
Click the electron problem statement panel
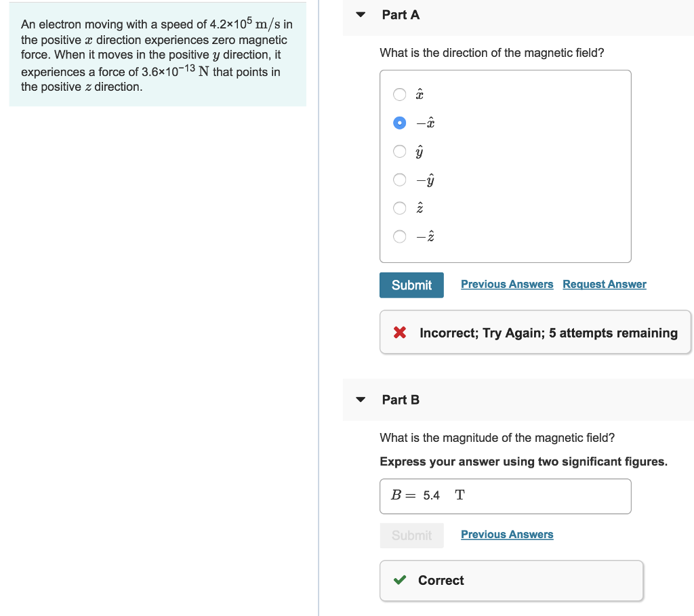click(157, 56)
